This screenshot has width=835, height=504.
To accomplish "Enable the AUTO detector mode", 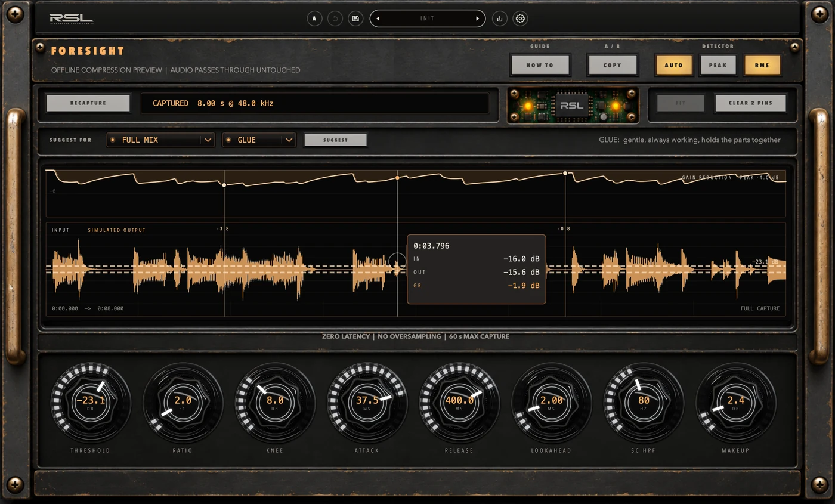I will click(674, 65).
